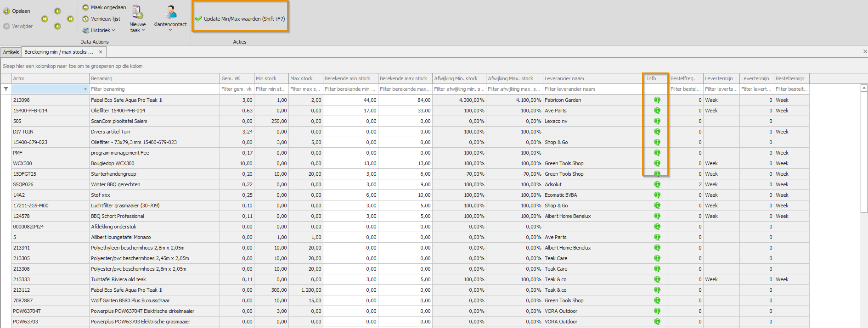Refresh the list with Vernieuw lijst
Viewport: 868px width, 328px height.
click(x=101, y=19)
